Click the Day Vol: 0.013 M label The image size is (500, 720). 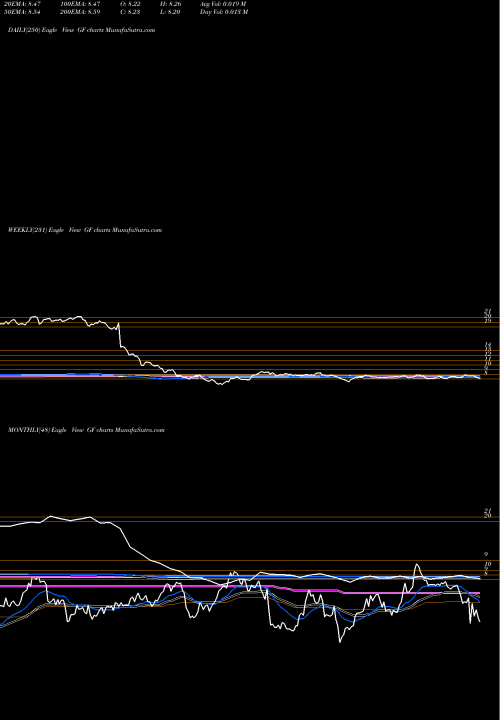point(224,12)
